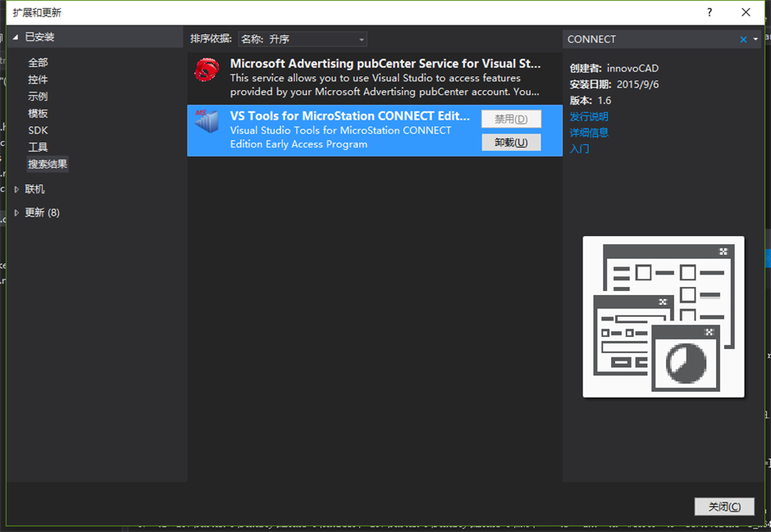771x532 pixels.
Task: Select the VS Tools for MicroStation CONNECT title
Action: coord(349,116)
